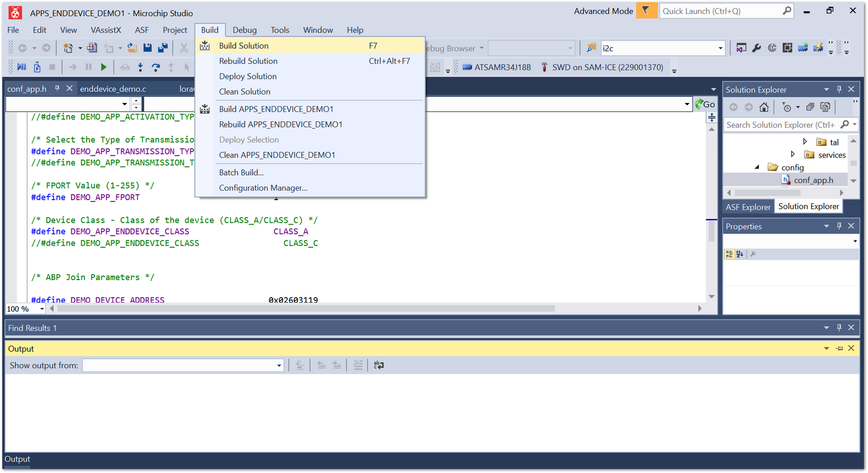Open the i2c search combo dropdown

coord(721,48)
